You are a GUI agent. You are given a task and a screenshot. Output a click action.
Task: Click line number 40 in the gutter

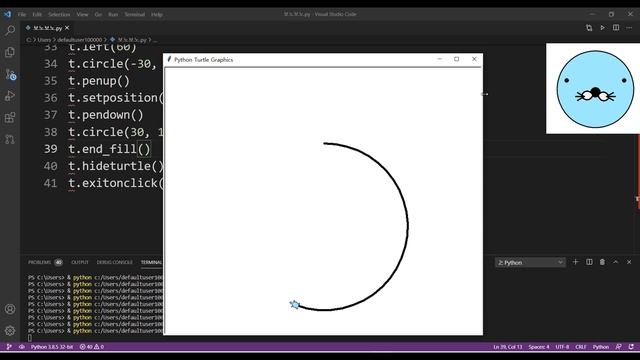[51, 166]
